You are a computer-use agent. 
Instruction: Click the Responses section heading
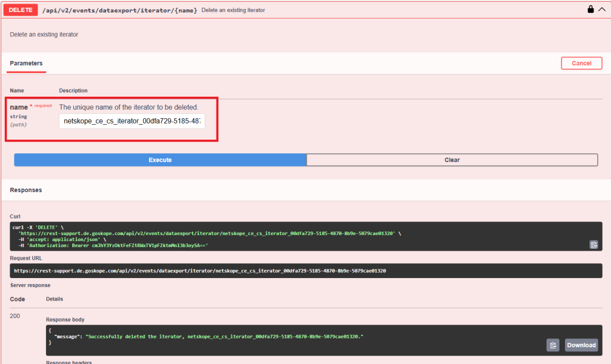pyautogui.click(x=26, y=190)
